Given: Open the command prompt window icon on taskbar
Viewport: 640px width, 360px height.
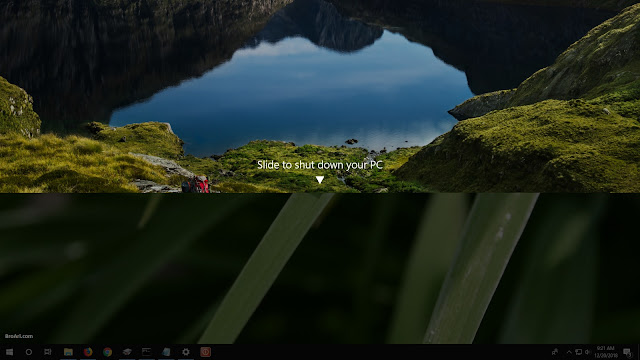Looking at the screenshot, I should tap(147, 352).
